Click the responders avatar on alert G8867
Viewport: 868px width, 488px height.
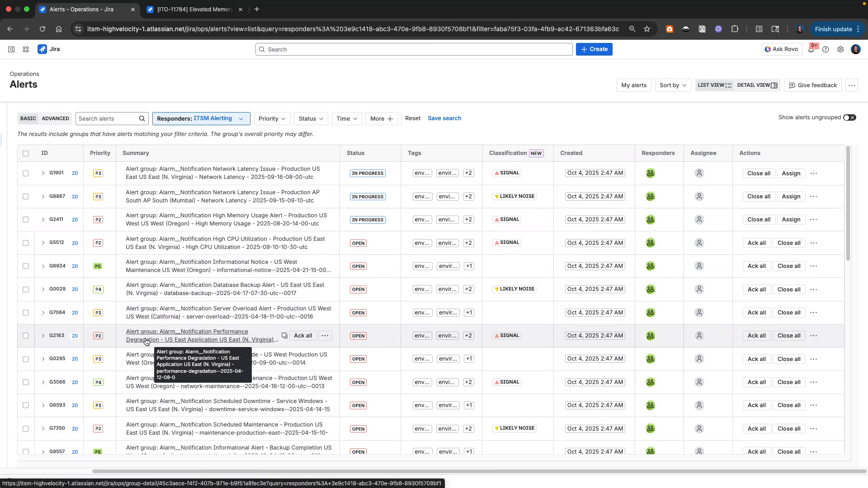click(650, 196)
